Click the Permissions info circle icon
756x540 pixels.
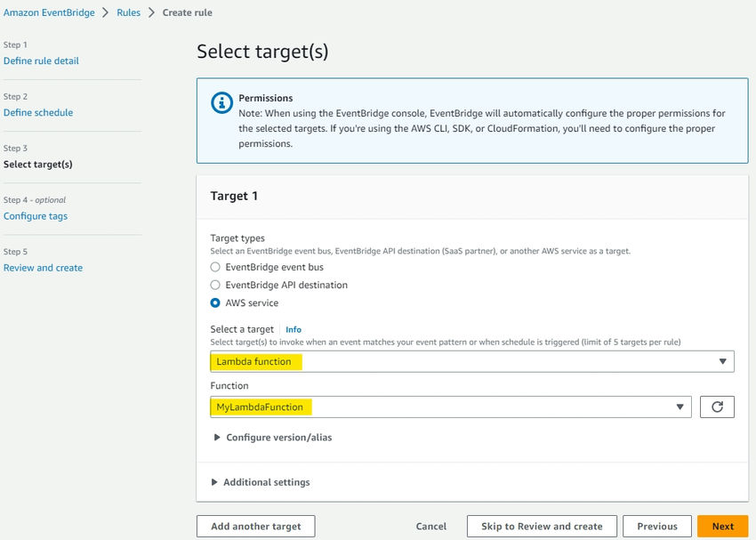pos(221,102)
